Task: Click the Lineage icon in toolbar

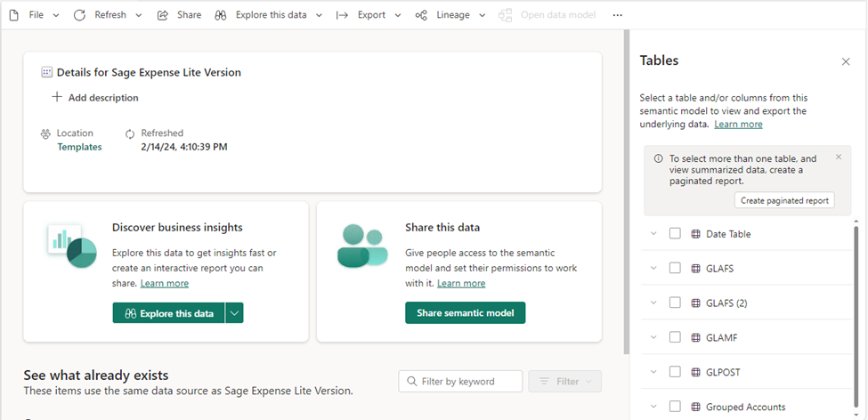Action: point(421,15)
